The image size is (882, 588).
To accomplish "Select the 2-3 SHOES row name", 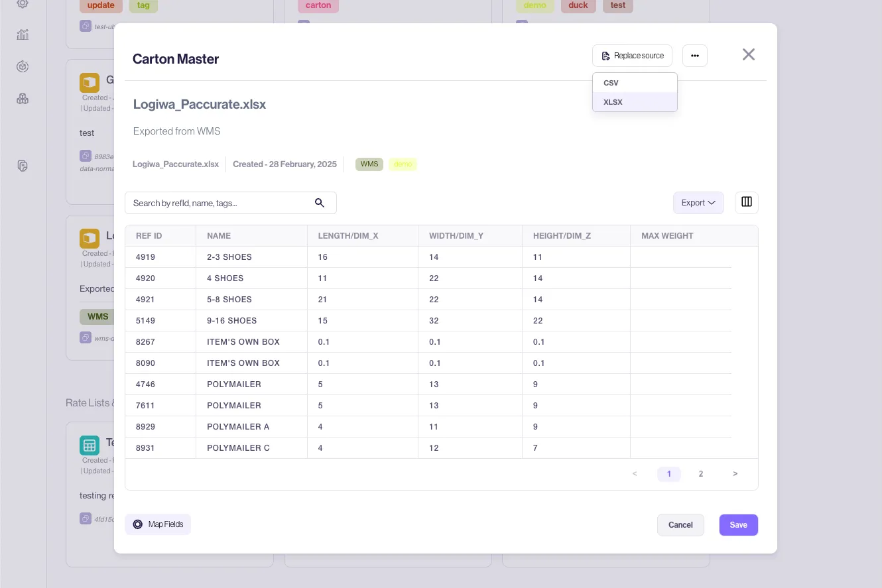I will tap(229, 257).
